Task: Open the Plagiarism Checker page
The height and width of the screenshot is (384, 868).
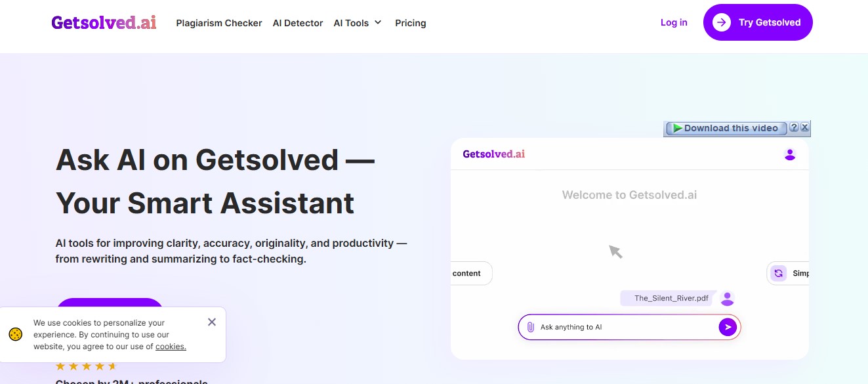Action: click(218, 22)
